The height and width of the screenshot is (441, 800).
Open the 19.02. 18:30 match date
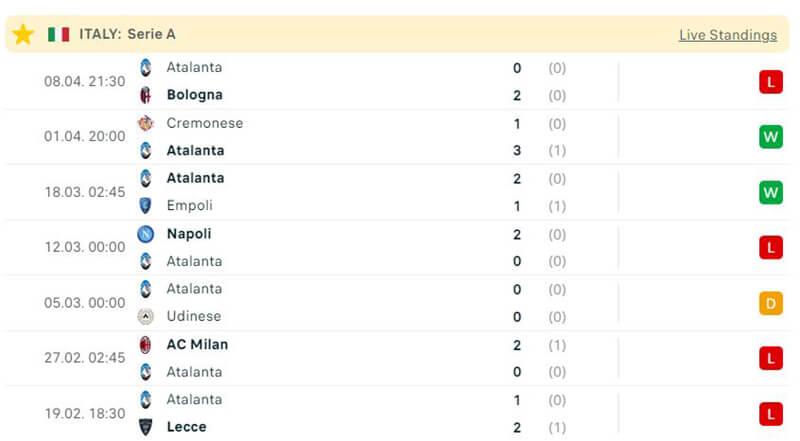85,413
